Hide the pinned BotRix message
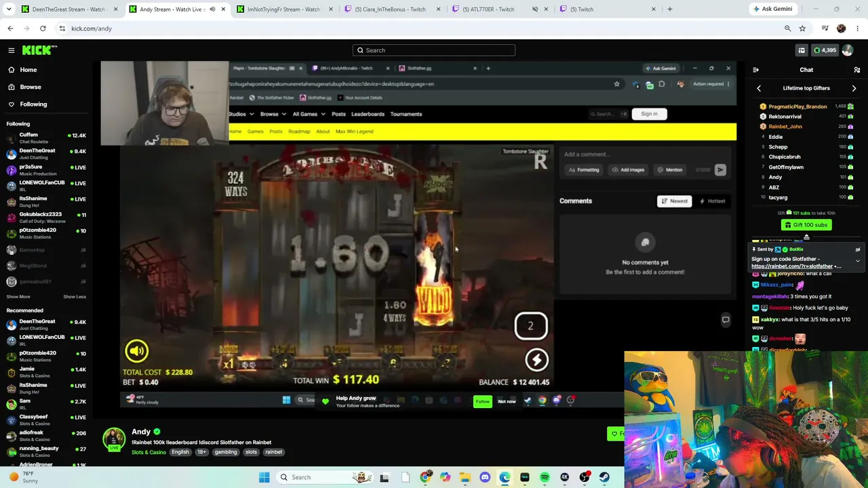The height and width of the screenshot is (488, 868). 858,249
